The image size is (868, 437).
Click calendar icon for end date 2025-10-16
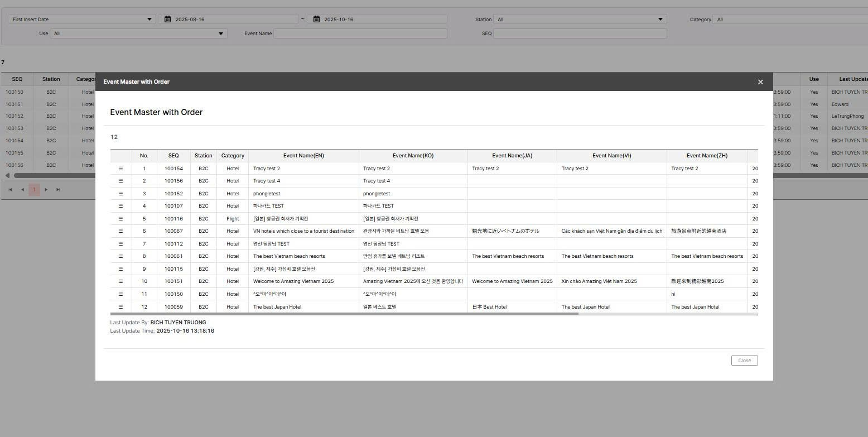point(316,19)
